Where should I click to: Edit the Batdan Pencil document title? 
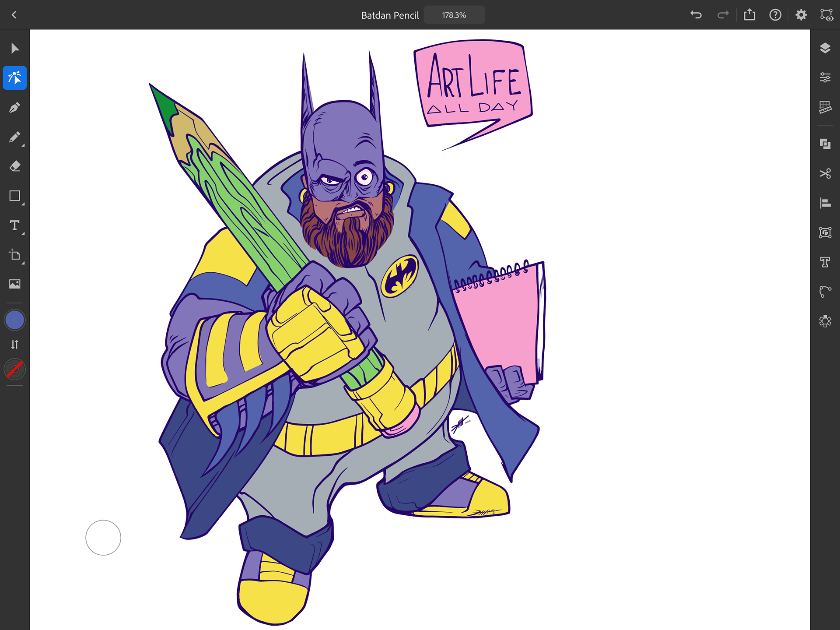point(390,15)
